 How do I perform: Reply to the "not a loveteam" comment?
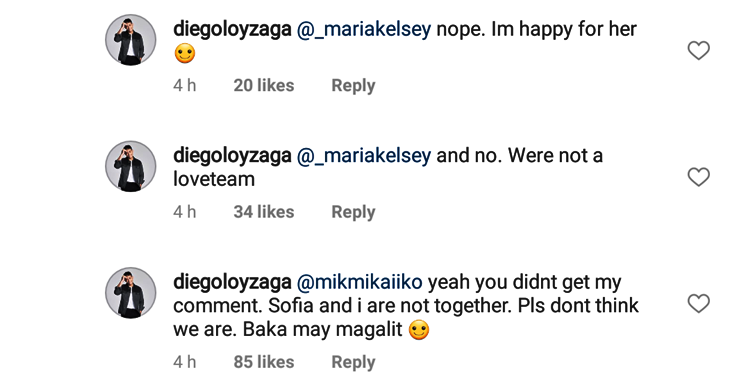[x=353, y=212]
